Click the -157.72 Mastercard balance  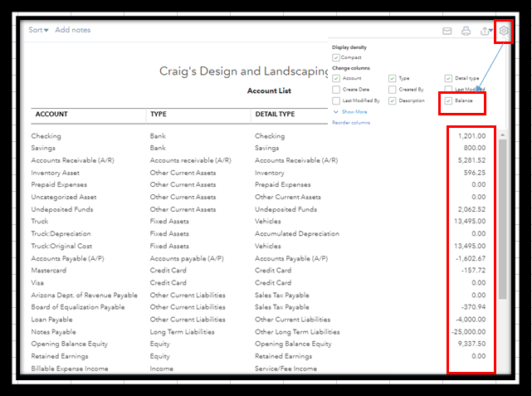tap(474, 271)
